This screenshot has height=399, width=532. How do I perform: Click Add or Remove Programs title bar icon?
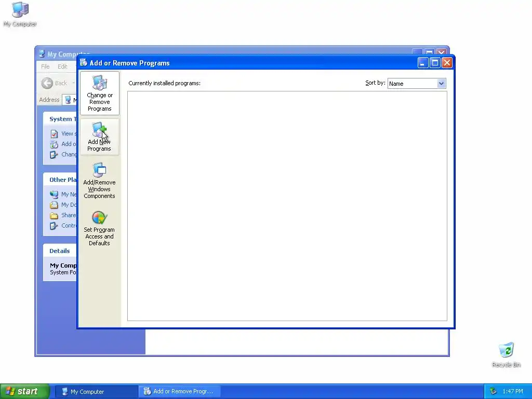pos(84,62)
